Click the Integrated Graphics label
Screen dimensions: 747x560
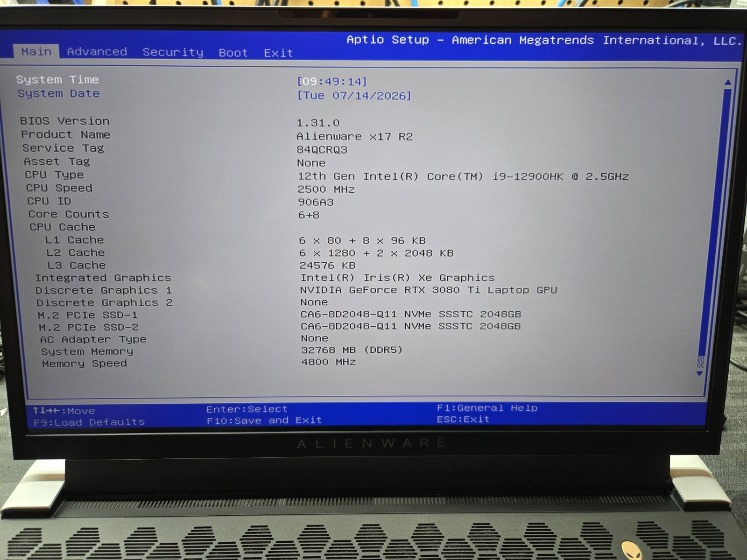point(103,278)
